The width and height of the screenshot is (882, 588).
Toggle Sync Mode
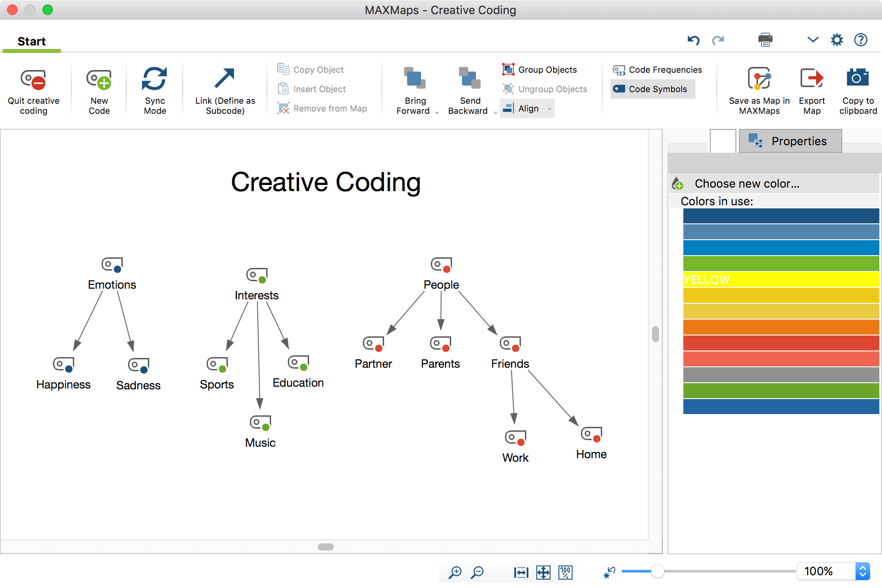pyautogui.click(x=155, y=79)
